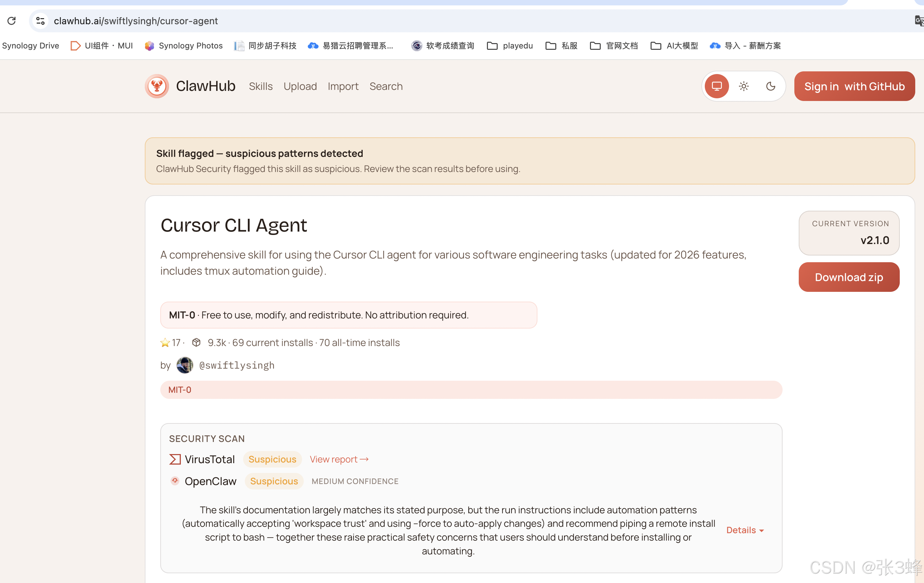Click the package downloads icon

[x=196, y=343]
